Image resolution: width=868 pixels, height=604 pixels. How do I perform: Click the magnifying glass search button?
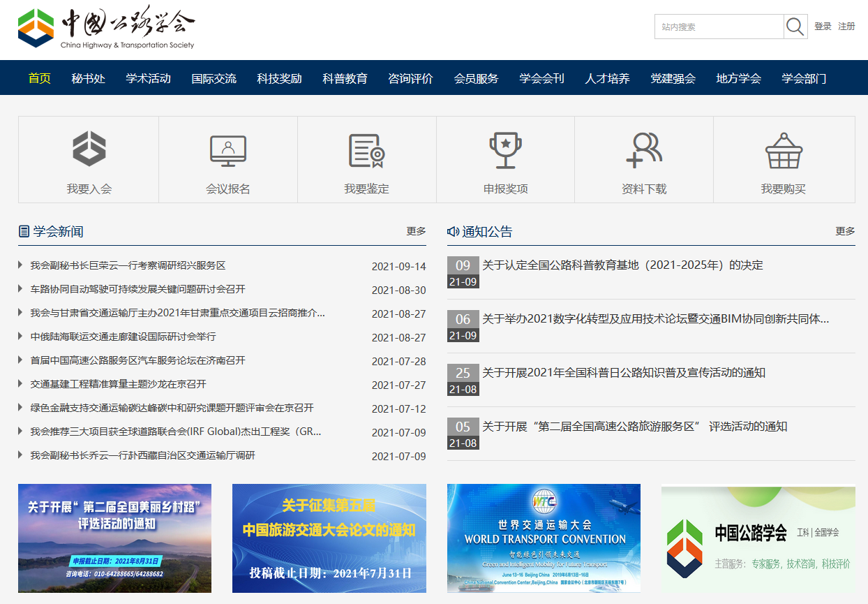795,27
